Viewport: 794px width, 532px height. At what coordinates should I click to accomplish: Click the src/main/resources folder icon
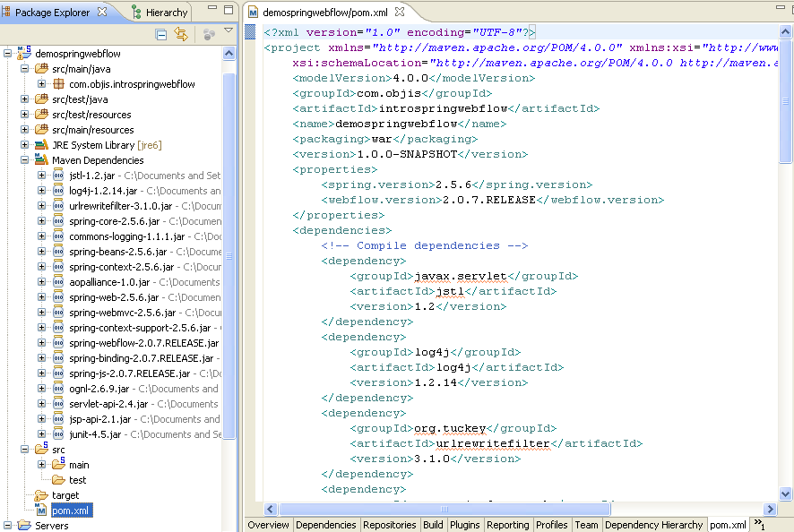tap(41, 130)
